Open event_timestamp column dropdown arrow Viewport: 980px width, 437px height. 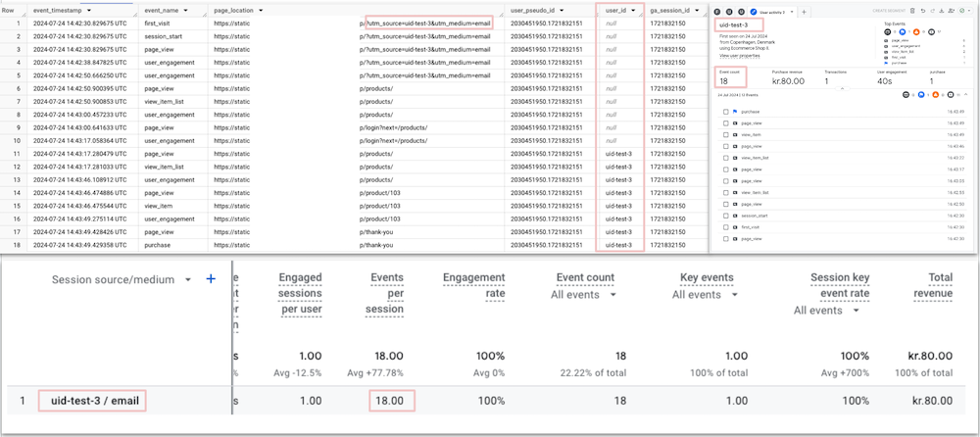coord(89,11)
